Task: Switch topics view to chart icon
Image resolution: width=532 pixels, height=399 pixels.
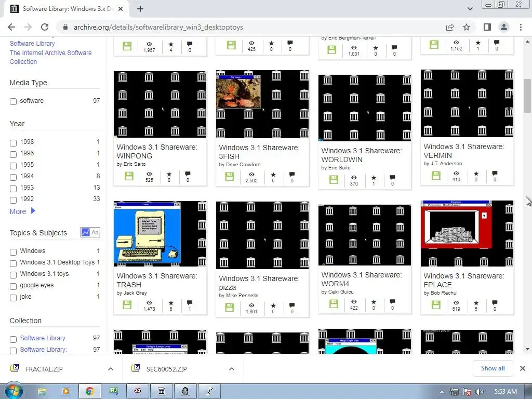Action: point(86,232)
